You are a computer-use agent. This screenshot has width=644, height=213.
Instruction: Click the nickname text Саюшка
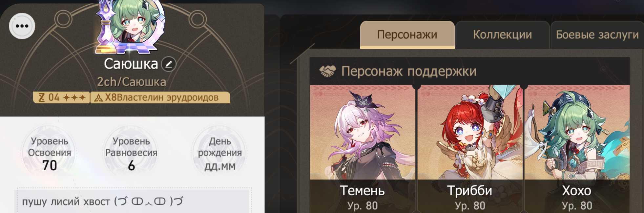coord(131,64)
